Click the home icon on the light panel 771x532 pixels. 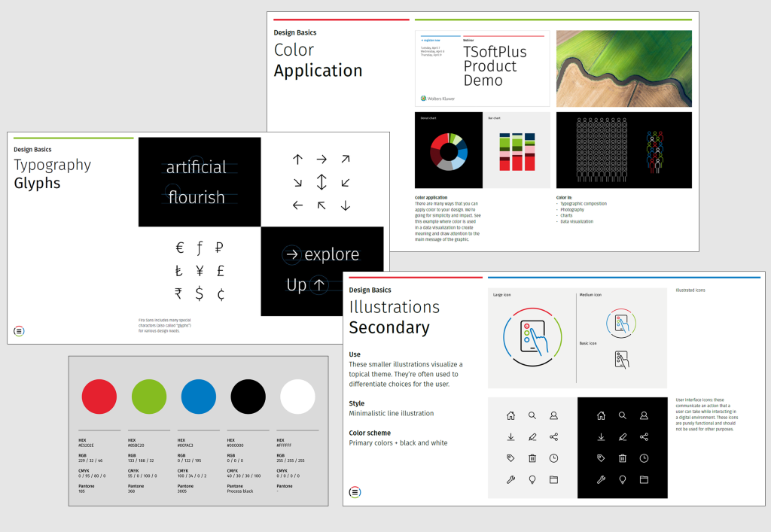pyautogui.click(x=510, y=415)
